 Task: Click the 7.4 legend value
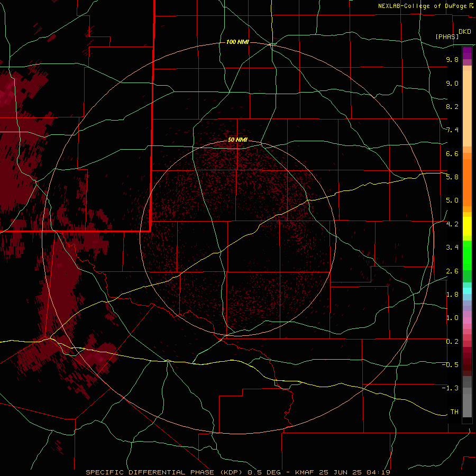click(452, 130)
